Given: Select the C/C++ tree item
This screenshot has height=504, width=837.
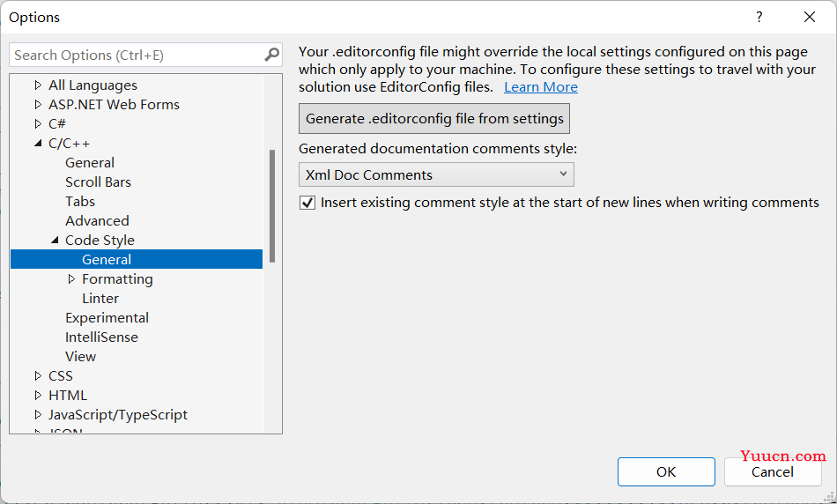Looking at the screenshot, I should pos(69,143).
